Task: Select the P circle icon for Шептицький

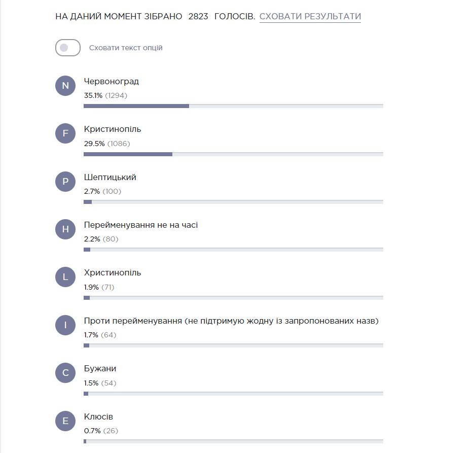Action: pos(65,182)
